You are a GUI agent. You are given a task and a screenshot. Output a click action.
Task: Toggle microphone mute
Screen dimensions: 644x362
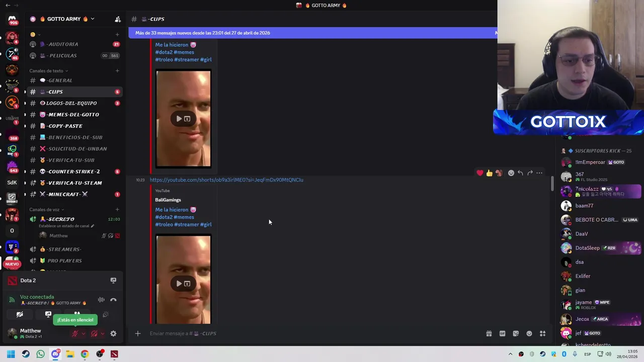(x=75, y=333)
